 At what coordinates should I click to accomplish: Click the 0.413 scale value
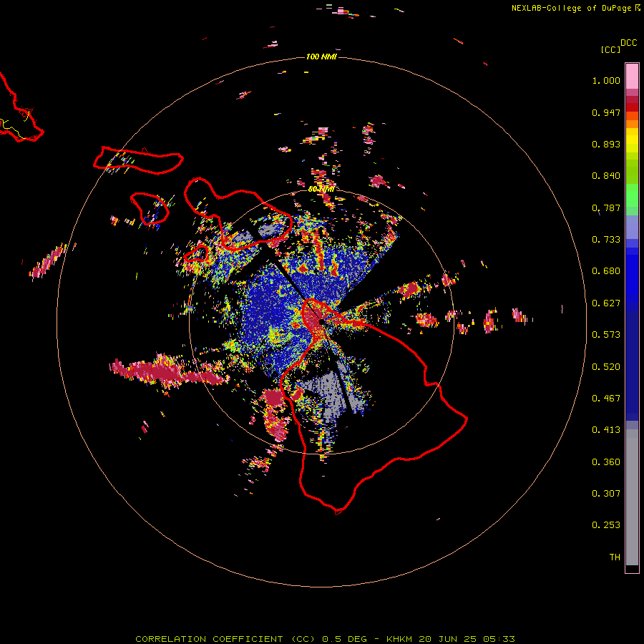606,430
